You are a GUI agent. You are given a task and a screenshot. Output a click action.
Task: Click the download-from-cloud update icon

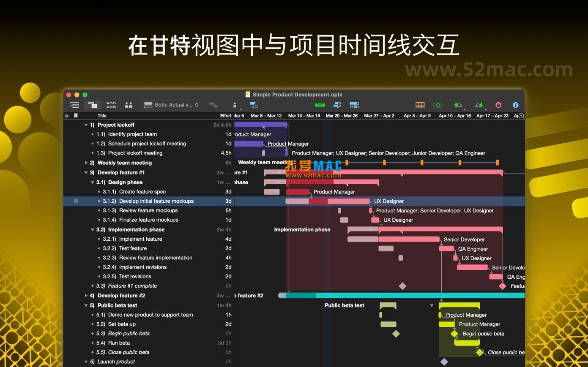pos(479,105)
